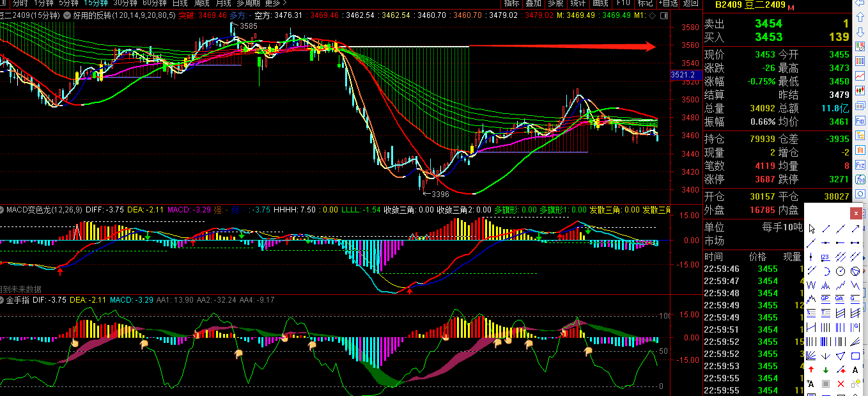Viewport: 868px width, 396px height.
Task: Open the red line chart sidebar icon
Action: tap(860, 75)
